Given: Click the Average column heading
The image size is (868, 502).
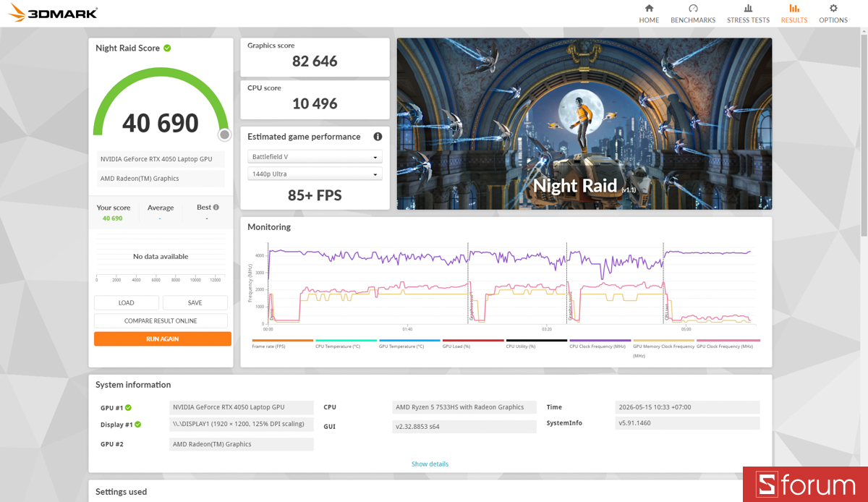Looking at the screenshot, I should (161, 208).
